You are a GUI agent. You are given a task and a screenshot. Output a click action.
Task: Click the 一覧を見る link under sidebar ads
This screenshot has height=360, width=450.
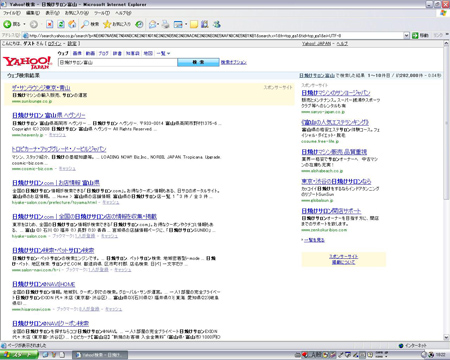pyautogui.click(x=314, y=240)
